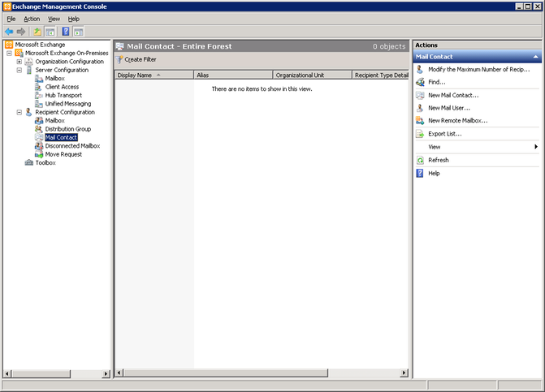Click New Remote Mailbox... action
This screenshot has width=545, height=392.
(458, 120)
